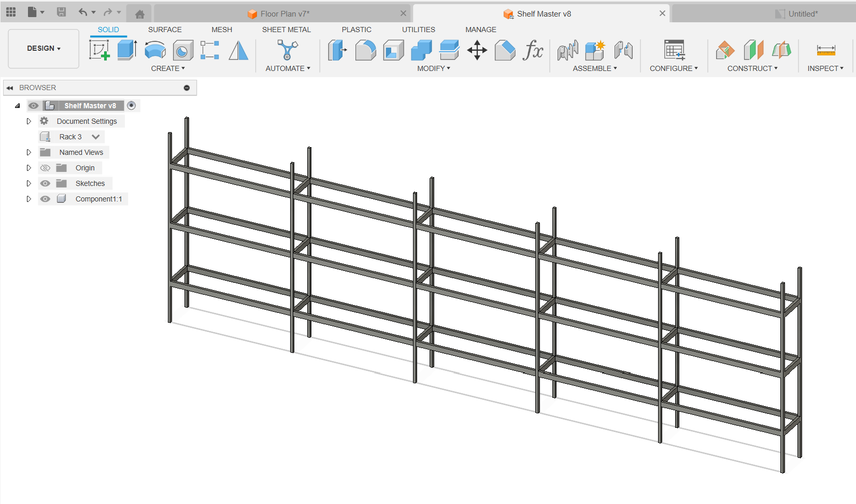Hide Component1:1 in browser
Viewport: 856px width, 504px height.
tap(45, 199)
